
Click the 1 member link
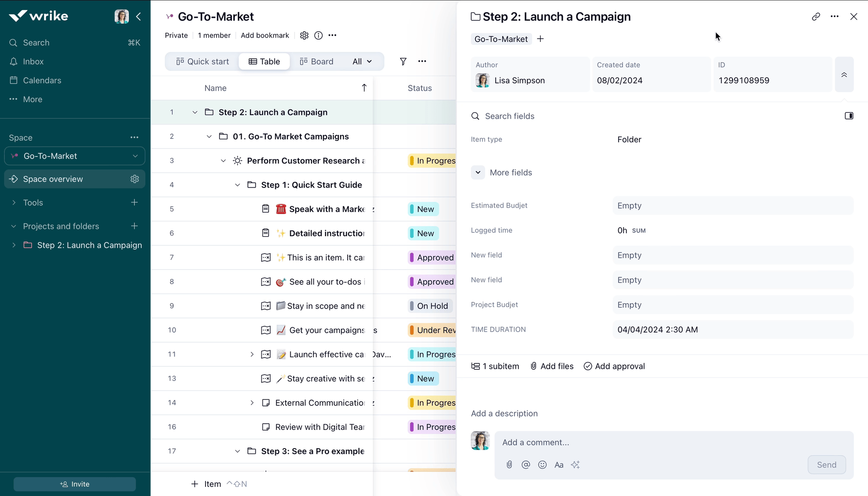point(214,36)
